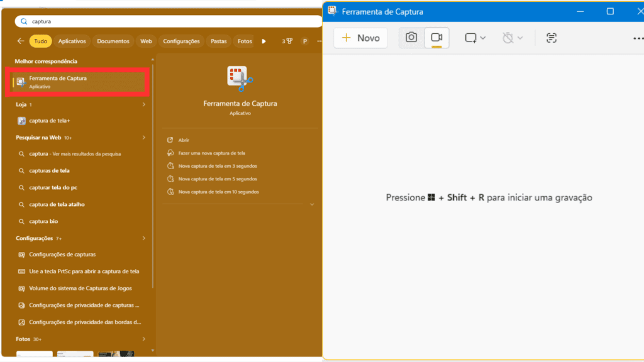
Task: Click the Ferramenta de Captura title bar icon
Action: [x=332, y=11]
